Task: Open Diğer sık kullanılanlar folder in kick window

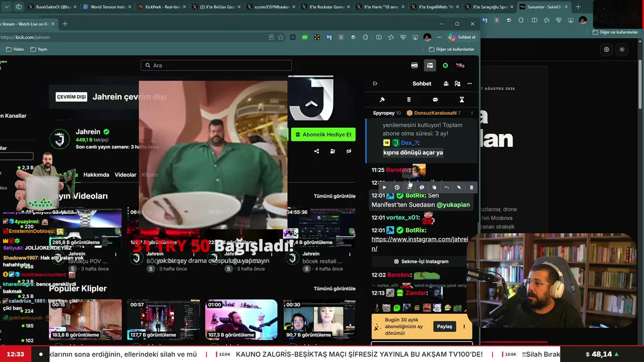Action: 451,49
